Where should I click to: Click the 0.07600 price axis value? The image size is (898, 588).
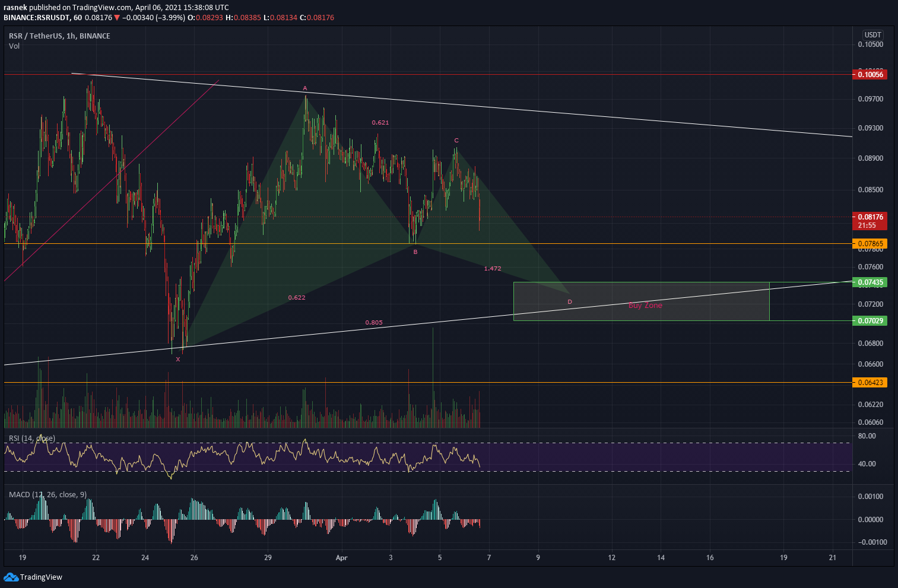(871, 267)
